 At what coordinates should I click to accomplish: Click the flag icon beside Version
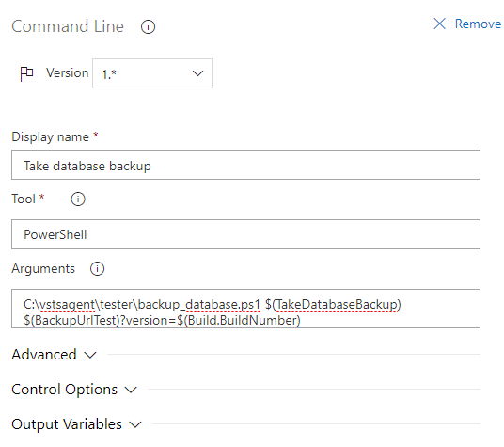[26, 73]
